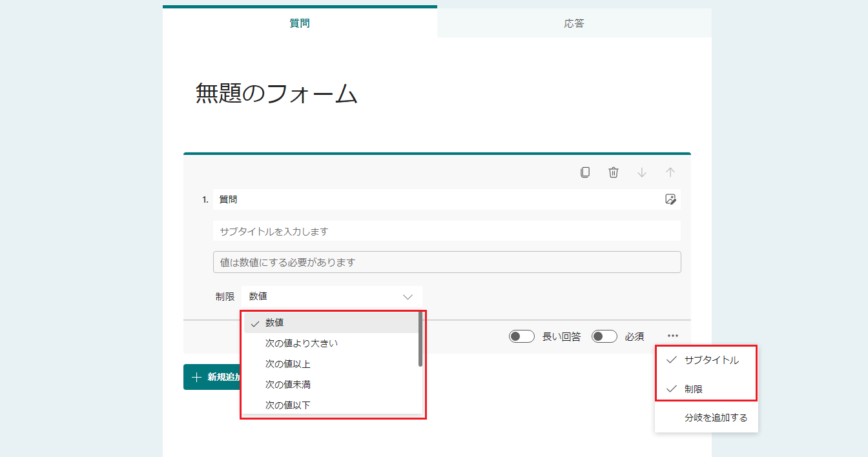
Task: Click 分岐を追加する menu entry
Action: point(716,418)
